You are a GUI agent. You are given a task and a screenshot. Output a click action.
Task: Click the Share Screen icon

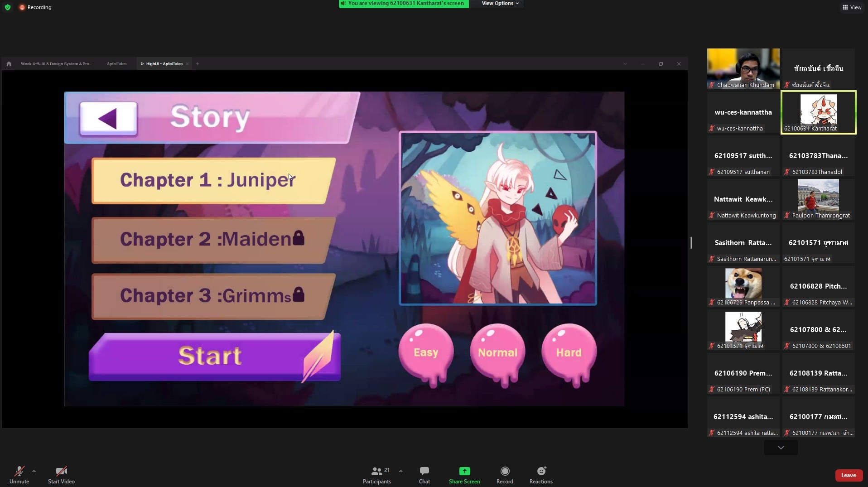click(464, 472)
